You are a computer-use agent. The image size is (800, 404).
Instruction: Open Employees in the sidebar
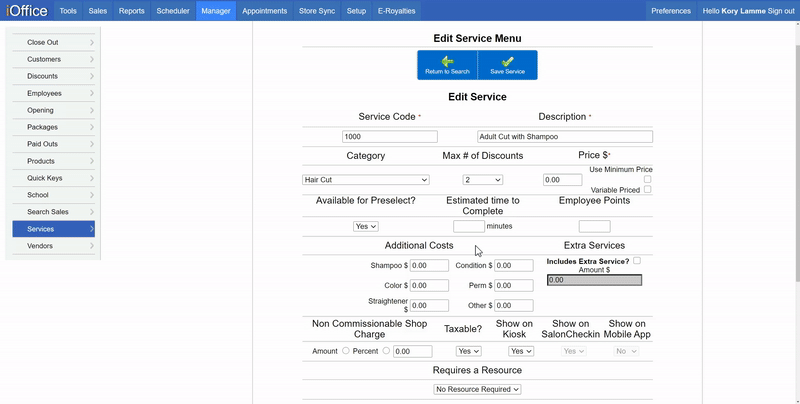(x=54, y=93)
